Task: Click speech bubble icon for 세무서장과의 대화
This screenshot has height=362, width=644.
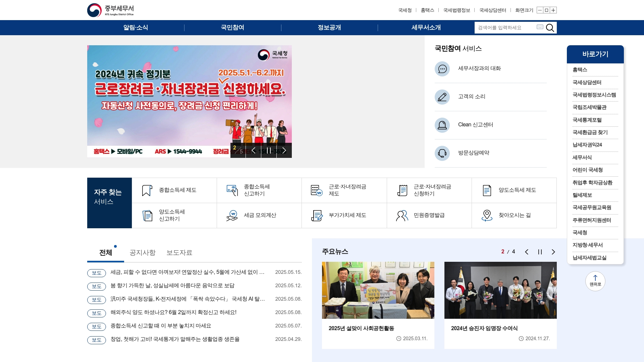Action: (442, 69)
